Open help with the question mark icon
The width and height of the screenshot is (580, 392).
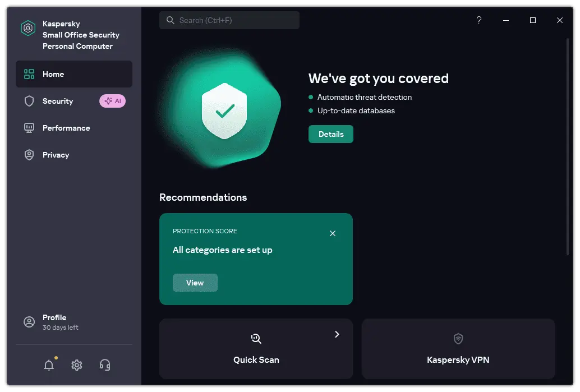[x=479, y=20]
